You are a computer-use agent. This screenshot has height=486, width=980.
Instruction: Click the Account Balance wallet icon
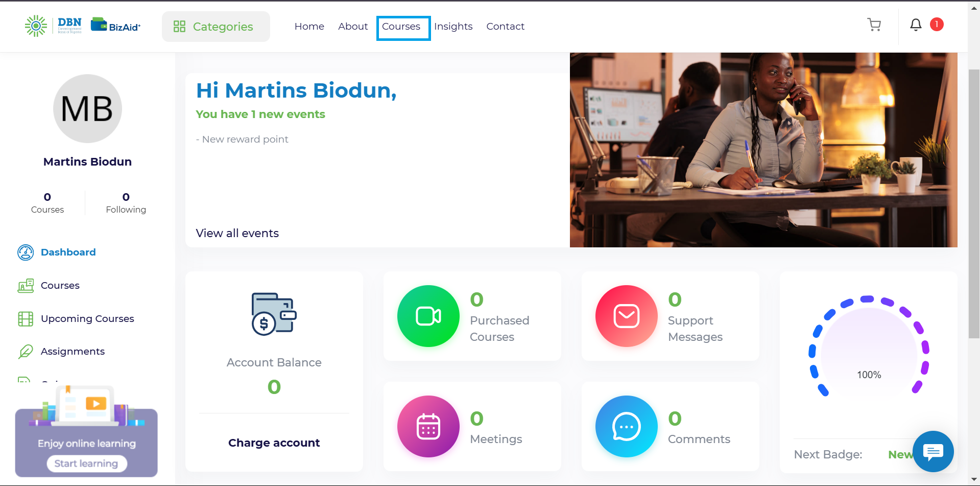coord(274,314)
